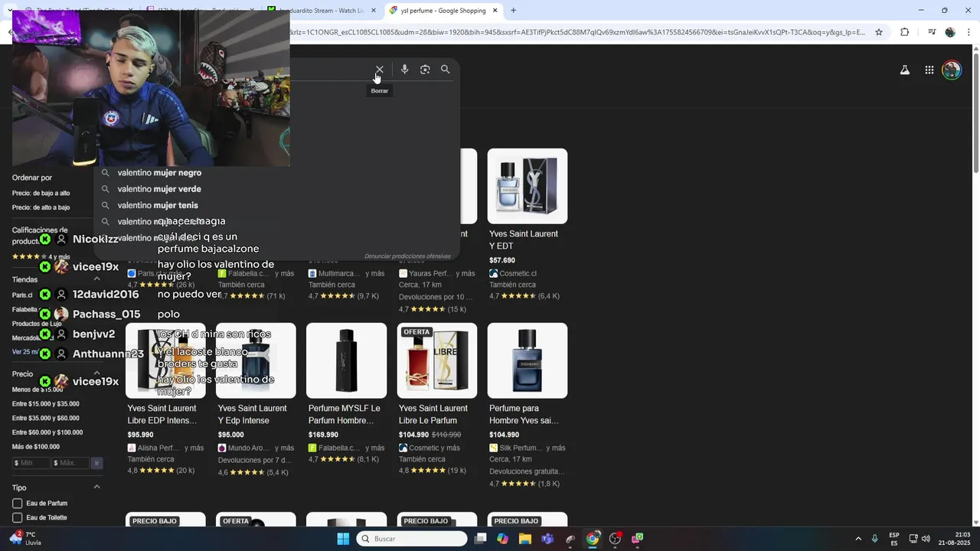Click the $57.690 price of Y EDT
The height and width of the screenshot is (551, 980).
pos(502,261)
